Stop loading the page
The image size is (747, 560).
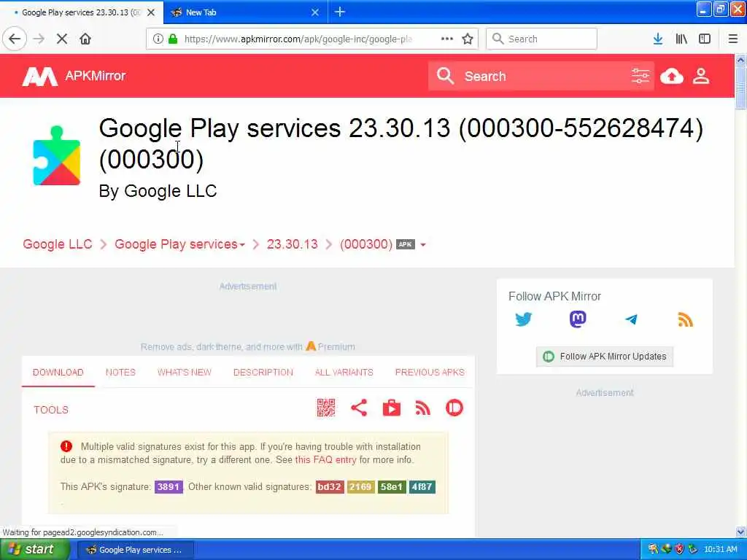click(62, 39)
